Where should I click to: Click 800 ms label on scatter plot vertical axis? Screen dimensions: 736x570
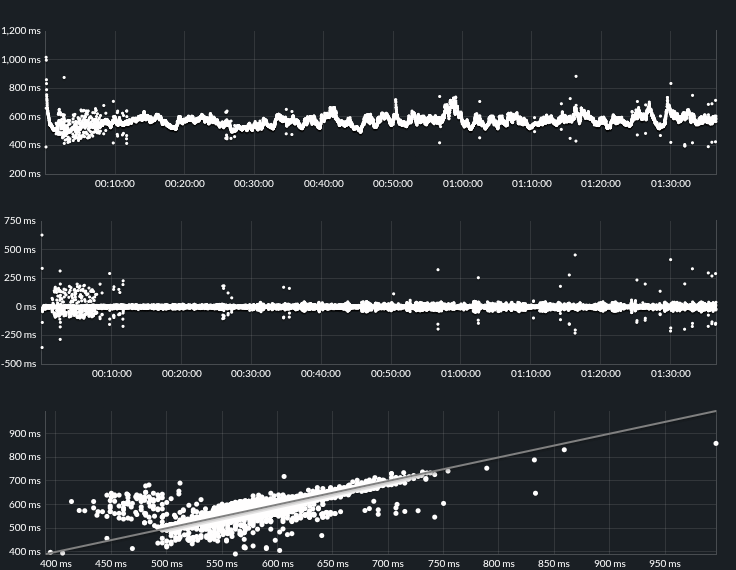pos(25,457)
